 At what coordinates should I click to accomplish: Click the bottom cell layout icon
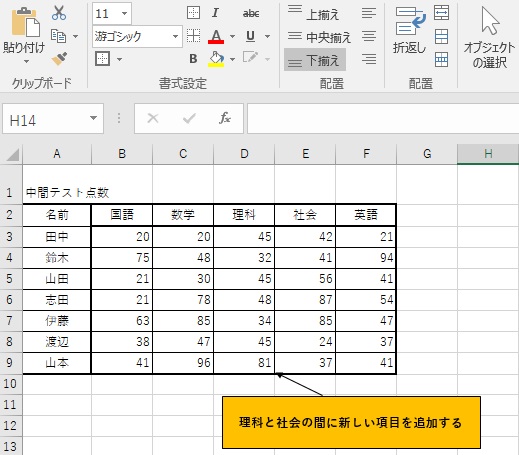point(441,60)
